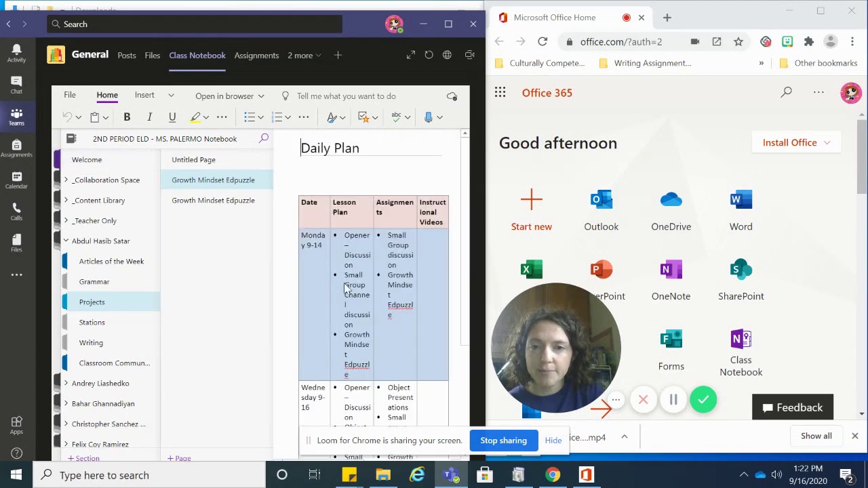The image size is (868, 488).
Task: Toggle underline formatting in OneNote
Action: [x=172, y=117]
